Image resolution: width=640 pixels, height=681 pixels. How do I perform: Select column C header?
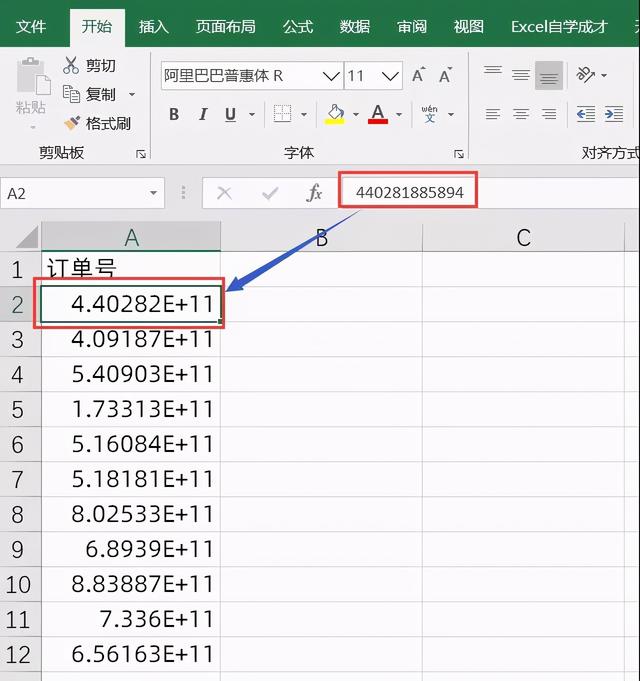pyautogui.click(x=523, y=237)
